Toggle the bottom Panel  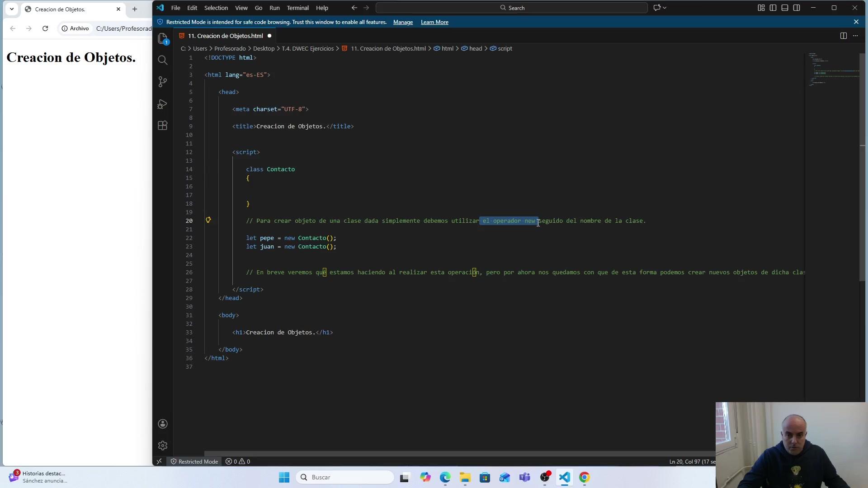[785, 8]
